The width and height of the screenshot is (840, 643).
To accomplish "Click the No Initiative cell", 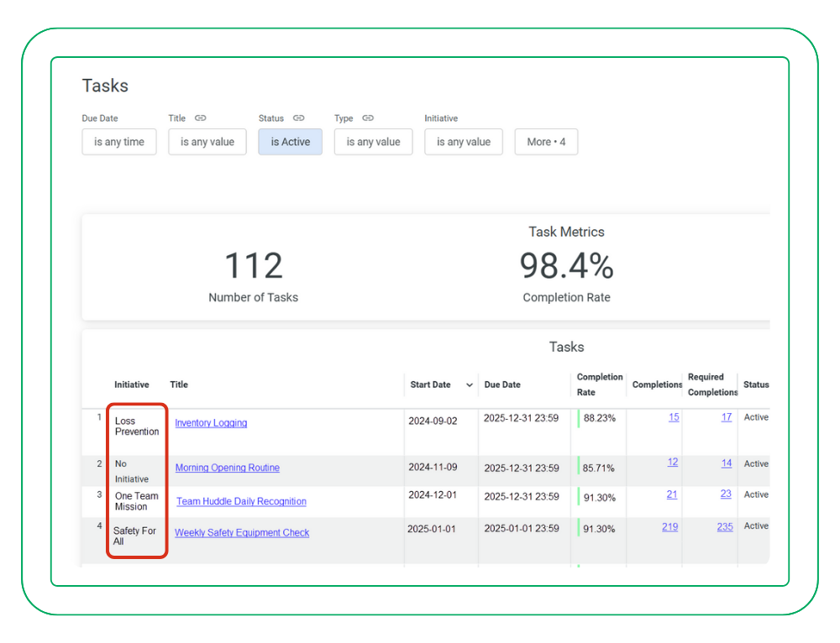I will pyautogui.click(x=132, y=471).
